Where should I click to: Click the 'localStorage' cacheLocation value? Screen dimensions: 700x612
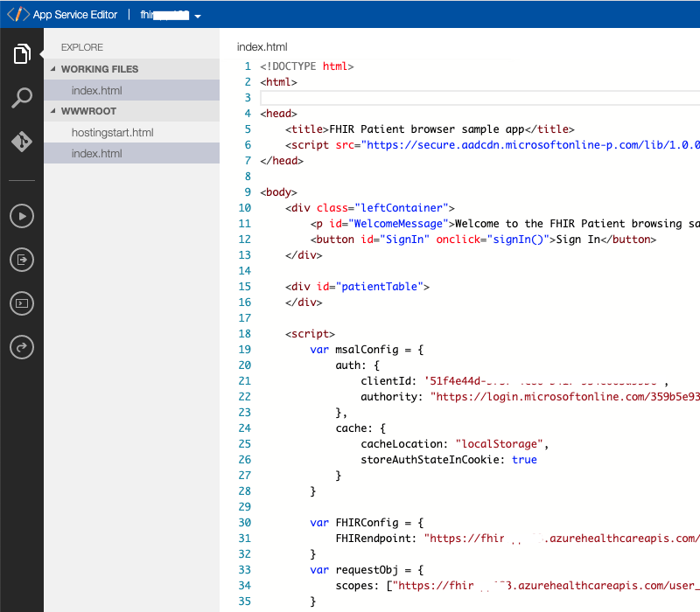[499, 444]
